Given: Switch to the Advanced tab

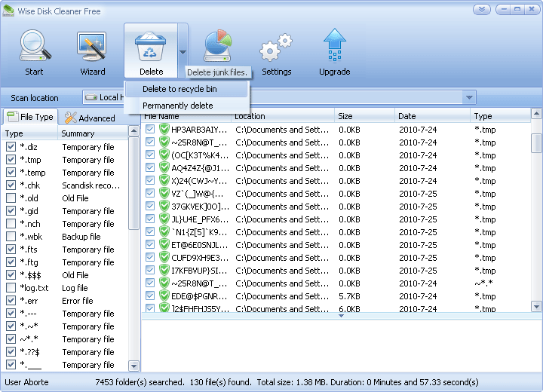Looking at the screenshot, I should pos(90,118).
